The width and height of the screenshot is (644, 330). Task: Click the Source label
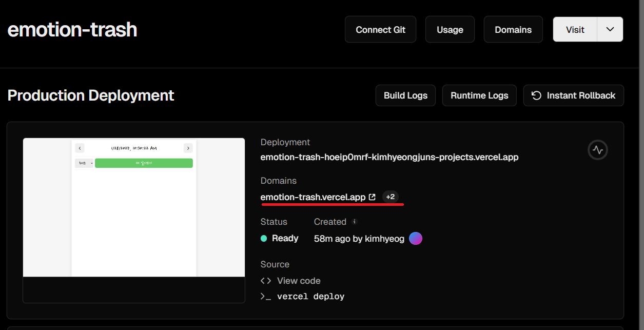tap(275, 264)
